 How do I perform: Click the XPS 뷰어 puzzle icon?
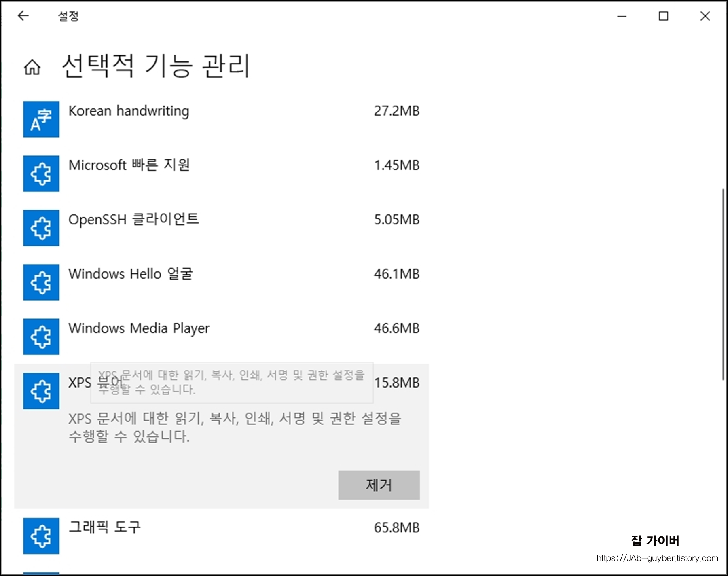[41, 391]
